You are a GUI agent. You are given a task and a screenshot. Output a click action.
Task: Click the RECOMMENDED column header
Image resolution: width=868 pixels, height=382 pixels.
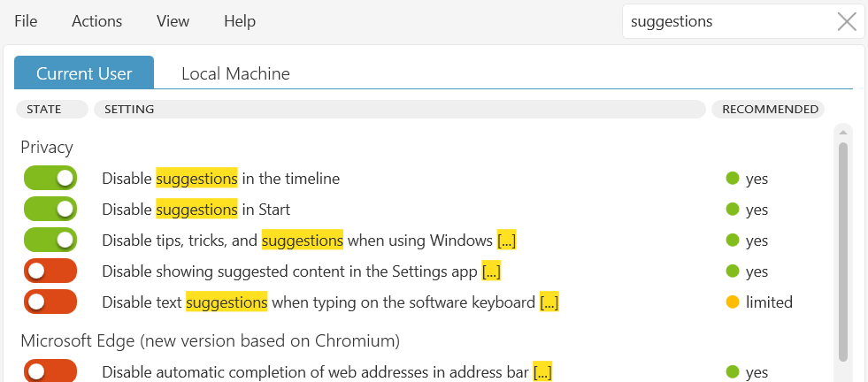pos(770,109)
